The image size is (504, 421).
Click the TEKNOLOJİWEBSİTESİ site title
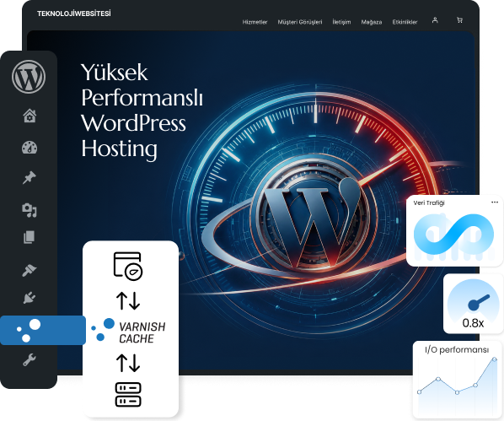[74, 13]
